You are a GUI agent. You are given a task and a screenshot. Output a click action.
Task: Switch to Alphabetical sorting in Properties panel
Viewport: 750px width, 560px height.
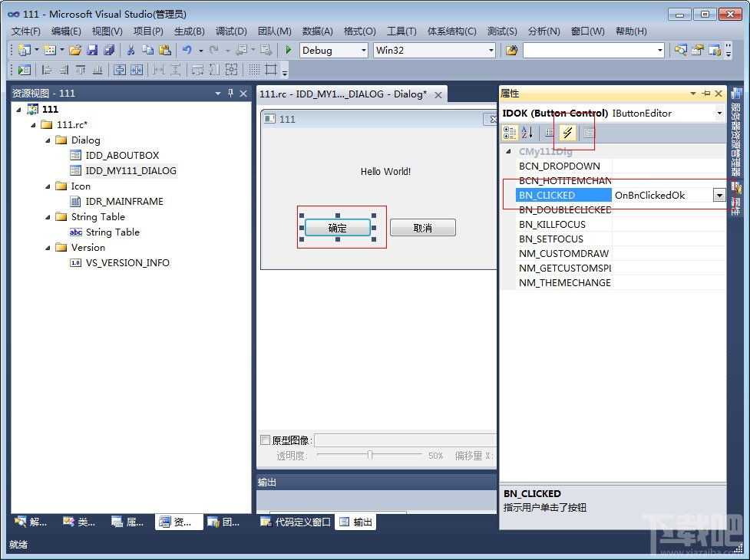point(525,133)
